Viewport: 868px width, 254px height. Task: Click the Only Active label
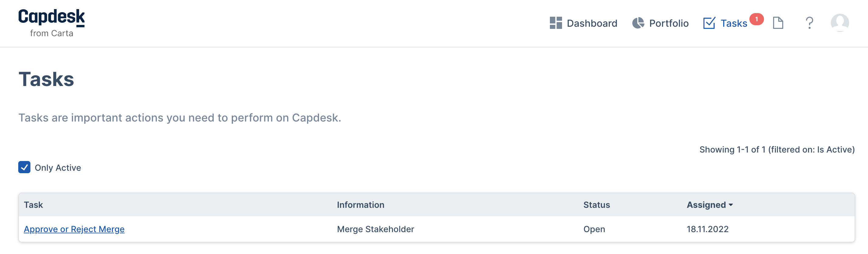(x=58, y=168)
